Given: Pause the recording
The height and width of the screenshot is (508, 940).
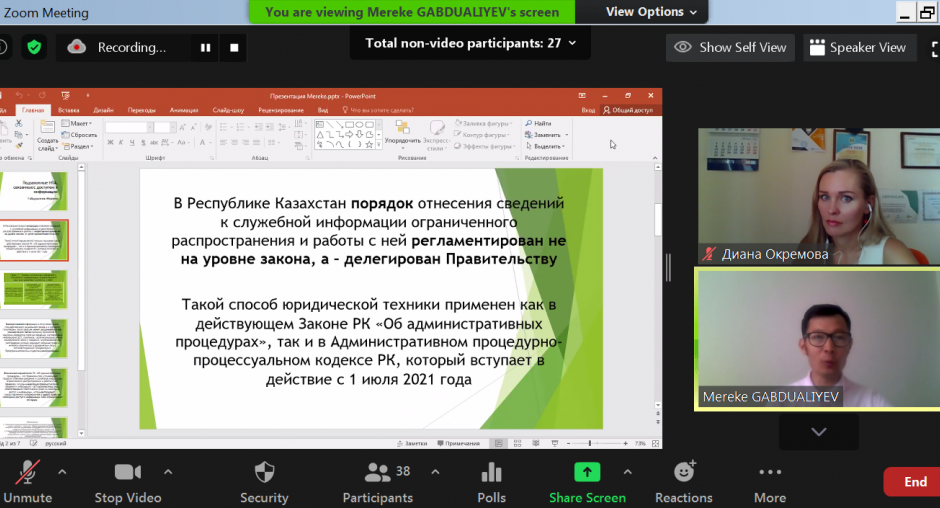Looking at the screenshot, I should click(206, 47).
